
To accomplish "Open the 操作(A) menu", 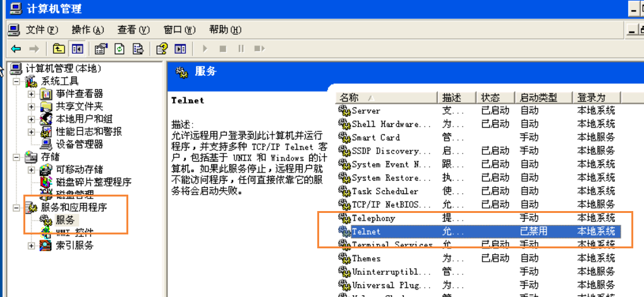I will pos(88,30).
